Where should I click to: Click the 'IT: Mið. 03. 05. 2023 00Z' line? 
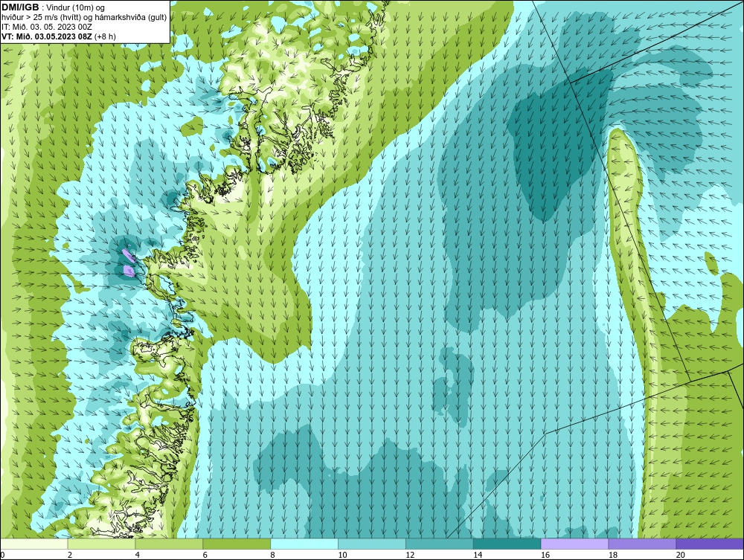click(x=46, y=27)
